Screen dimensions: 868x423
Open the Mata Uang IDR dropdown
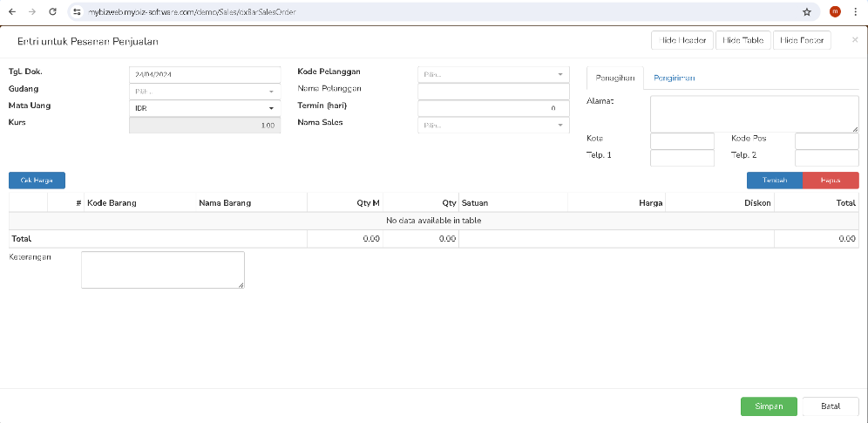click(x=205, y=108)
